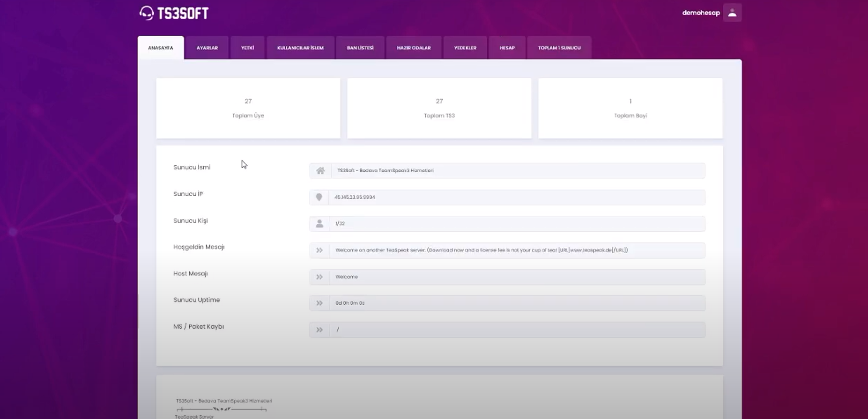Click the location pin icon beside Sunucu IP
Screen dimensions: 868x419
(x=319, y=197)
